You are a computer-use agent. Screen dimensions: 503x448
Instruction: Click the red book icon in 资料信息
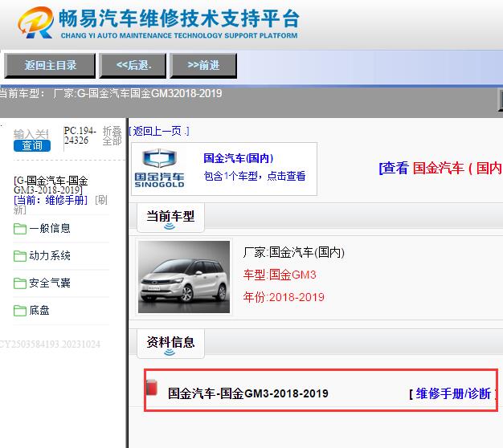coord(151,387)
